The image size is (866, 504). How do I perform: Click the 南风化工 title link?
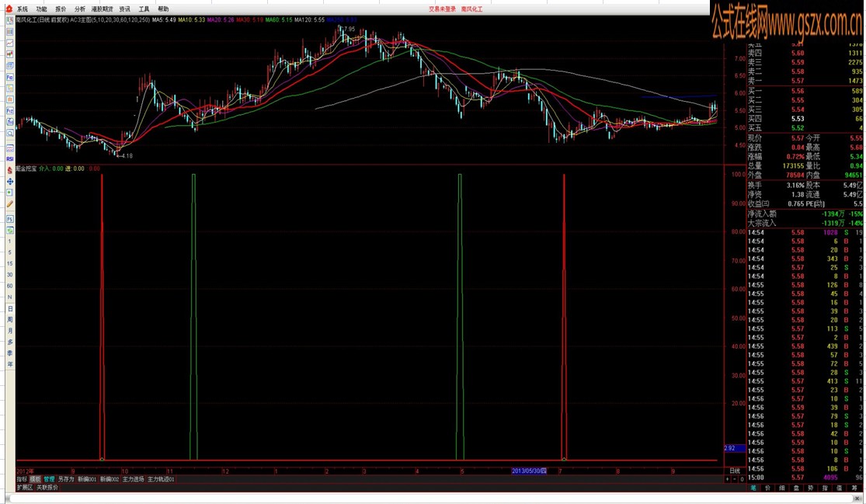(x=471, y=9)
